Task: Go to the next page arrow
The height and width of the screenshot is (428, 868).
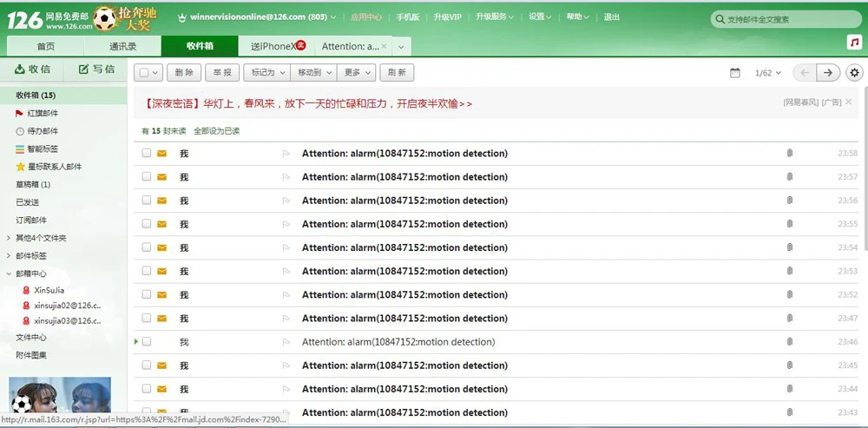Action: [828, 73]
